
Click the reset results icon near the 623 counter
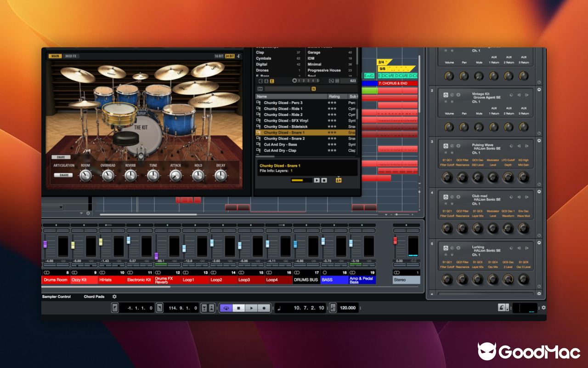pos(331,80)
